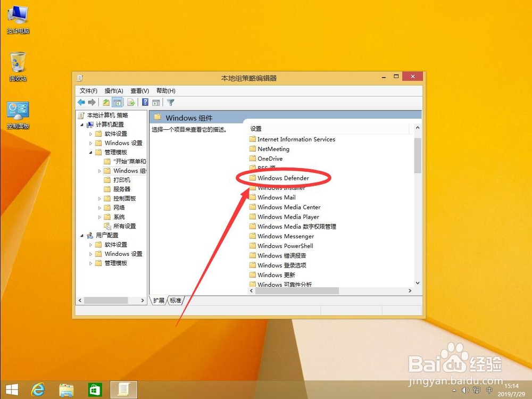This screenshot has width=532, height=399.
Task: Expand Windows 设置 under 计算机配置
Action: click(90, 143)
